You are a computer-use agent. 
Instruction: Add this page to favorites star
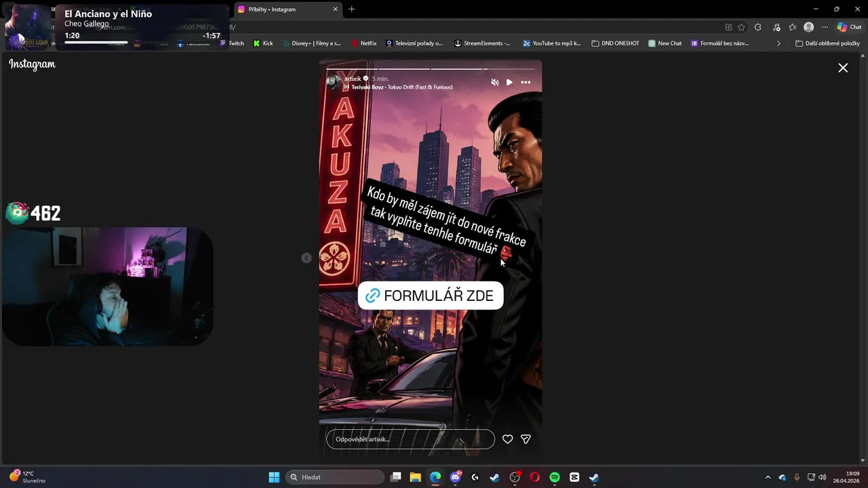point(741,27)
